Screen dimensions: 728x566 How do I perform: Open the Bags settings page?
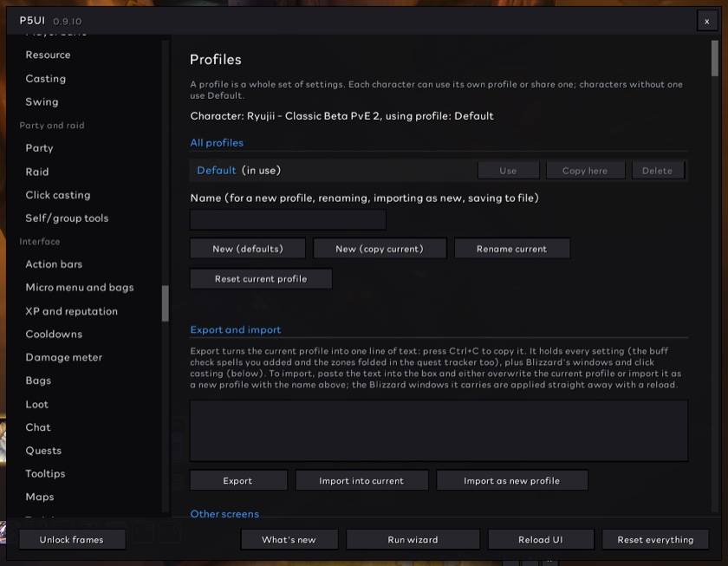coord(38,381)
